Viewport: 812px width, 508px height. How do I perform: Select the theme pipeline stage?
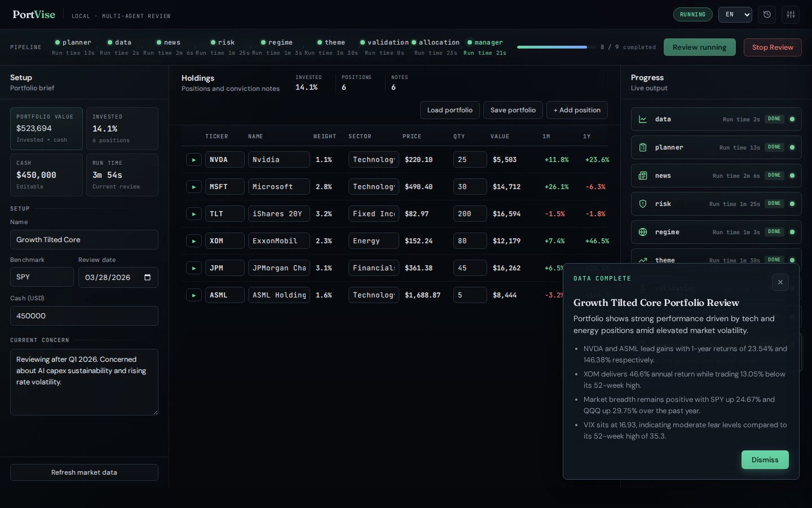(331, 47)
